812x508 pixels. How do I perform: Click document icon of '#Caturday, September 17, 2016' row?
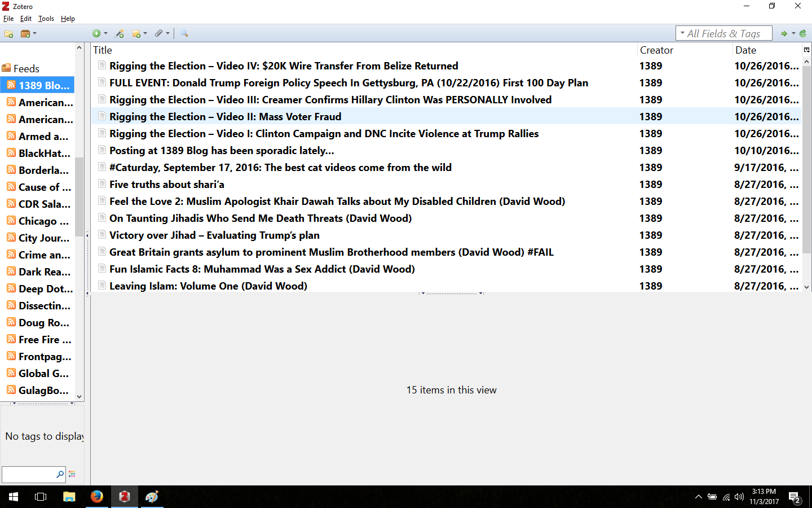pos(102,167)
